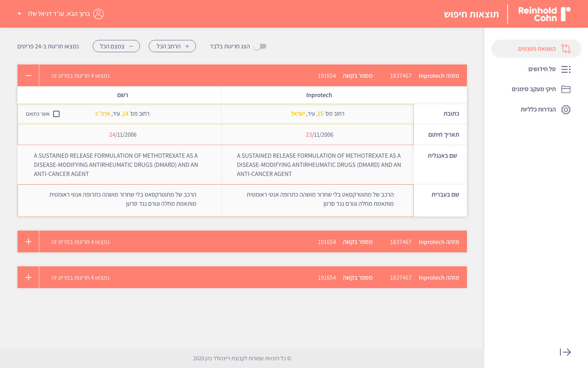Viewport: 588px width, 368px height.
Task: Click the כתובת row label
Action: point(451,114)
